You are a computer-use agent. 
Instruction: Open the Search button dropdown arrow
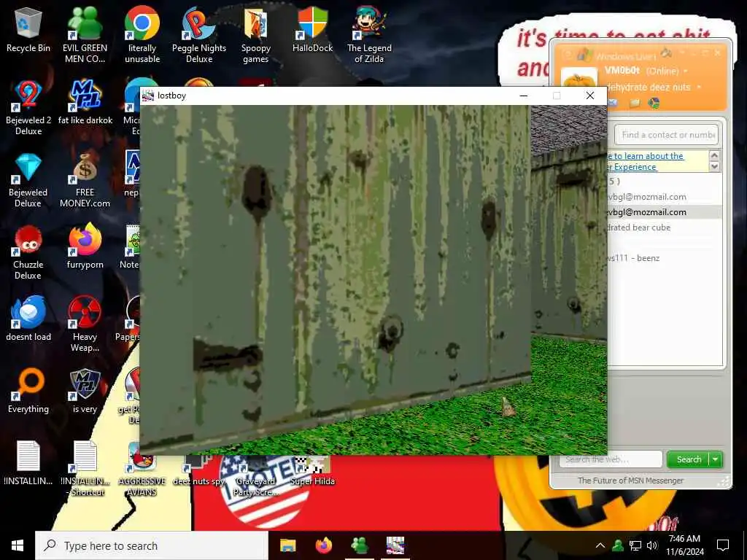click(716, 459)
